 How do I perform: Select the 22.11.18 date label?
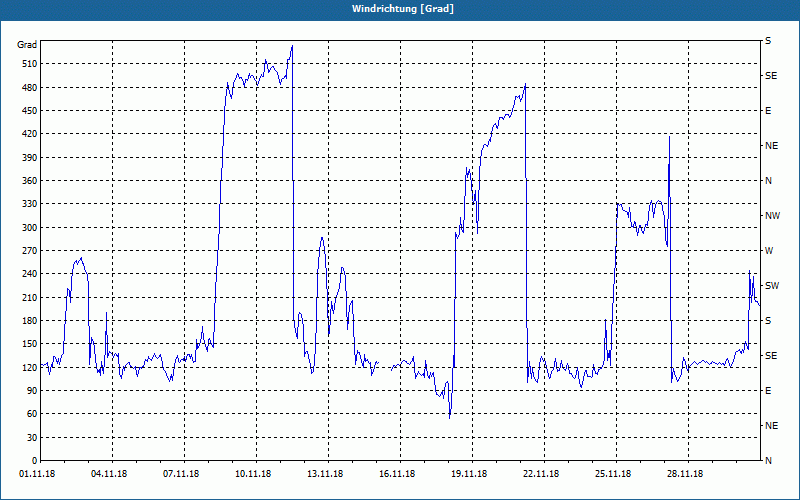[541, 474]
